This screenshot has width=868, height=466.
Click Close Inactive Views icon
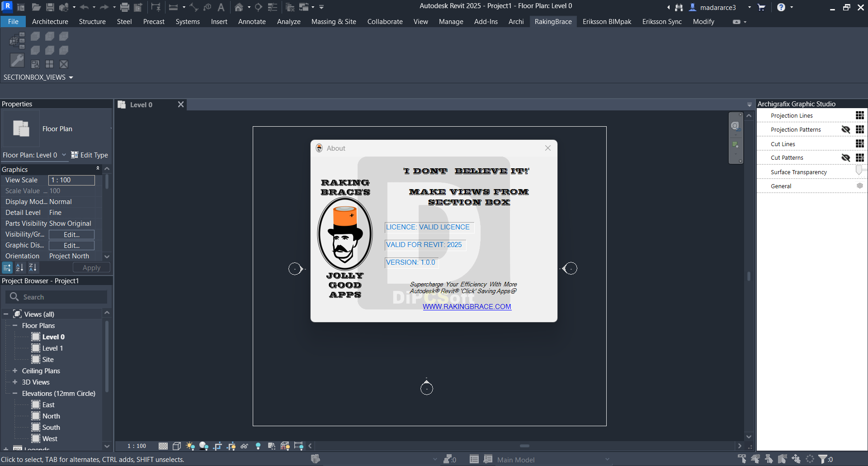(x=290, y=7)
